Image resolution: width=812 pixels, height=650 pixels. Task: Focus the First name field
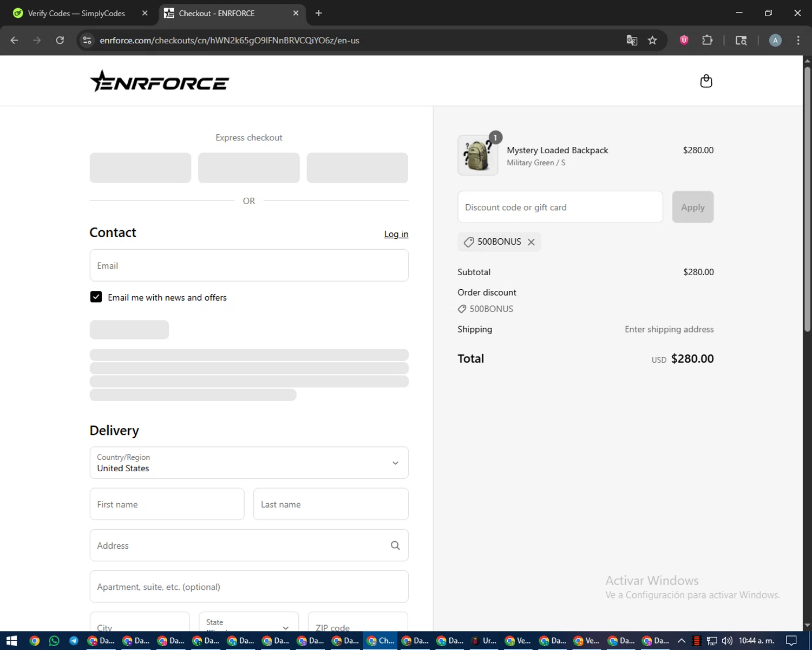click(x=167, y=504)
